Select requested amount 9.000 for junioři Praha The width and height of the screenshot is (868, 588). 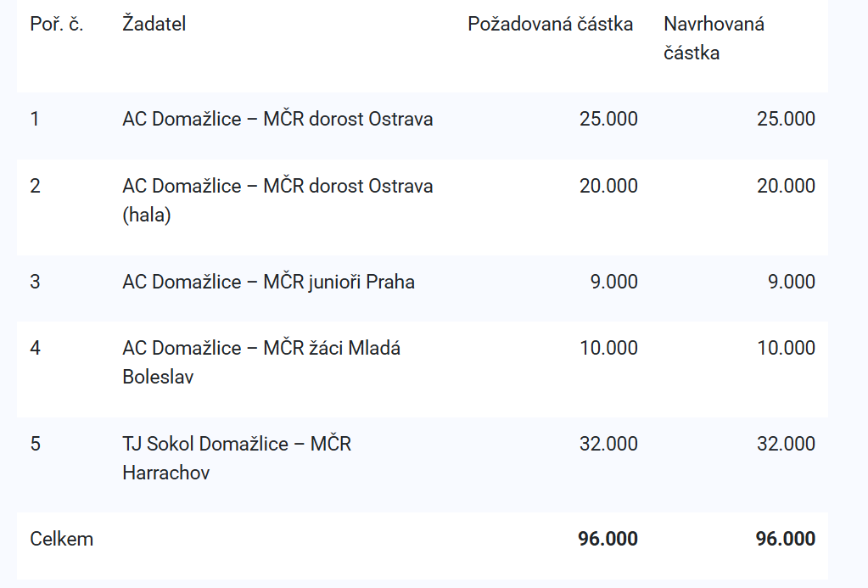click(x=613, y=282)
